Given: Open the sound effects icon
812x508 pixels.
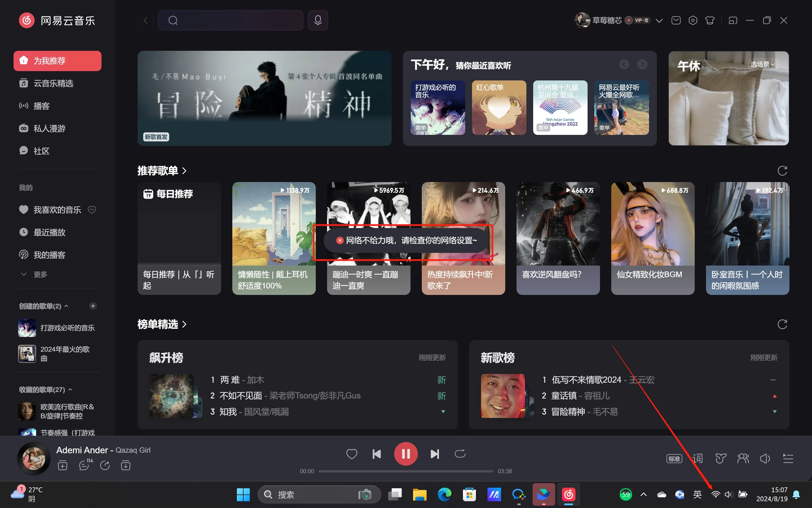Looking at the screenshot, I should (720, 459).
